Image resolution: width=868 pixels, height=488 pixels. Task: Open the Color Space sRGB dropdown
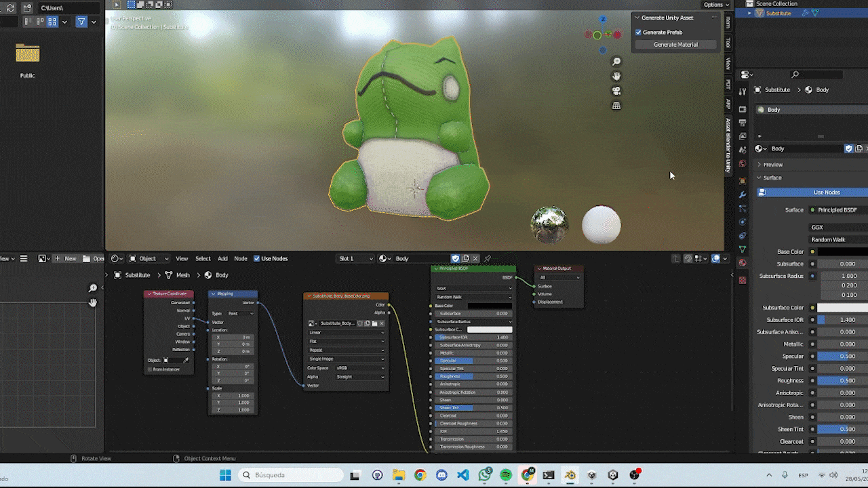(358, 368)
